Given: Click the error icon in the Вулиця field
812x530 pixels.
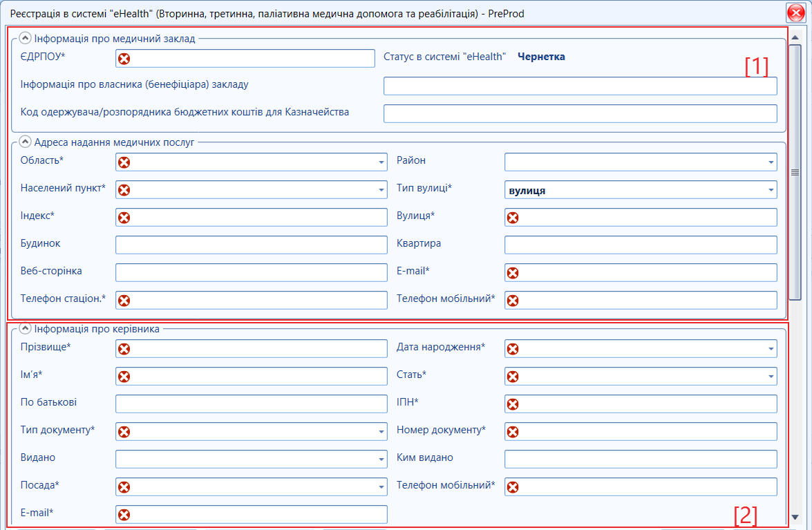Looking at the screenshot, I should [513, 218].
